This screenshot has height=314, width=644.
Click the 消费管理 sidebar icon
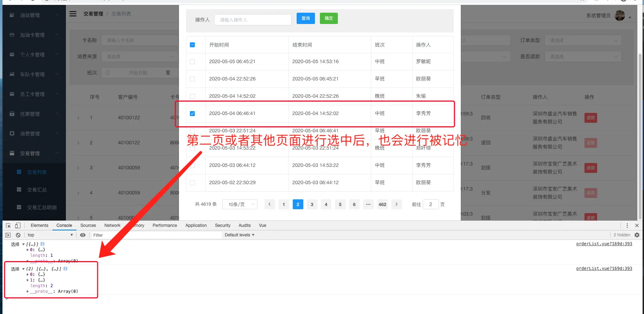pos(12,134)
